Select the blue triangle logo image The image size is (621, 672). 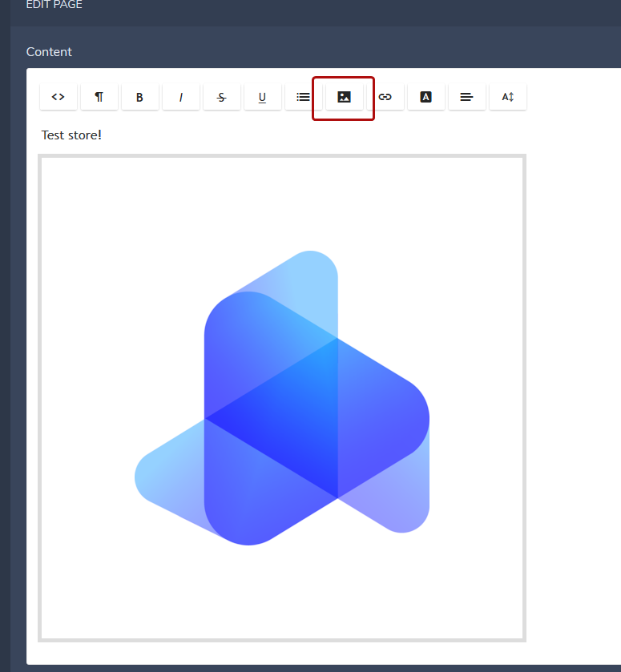click(282, 398)
